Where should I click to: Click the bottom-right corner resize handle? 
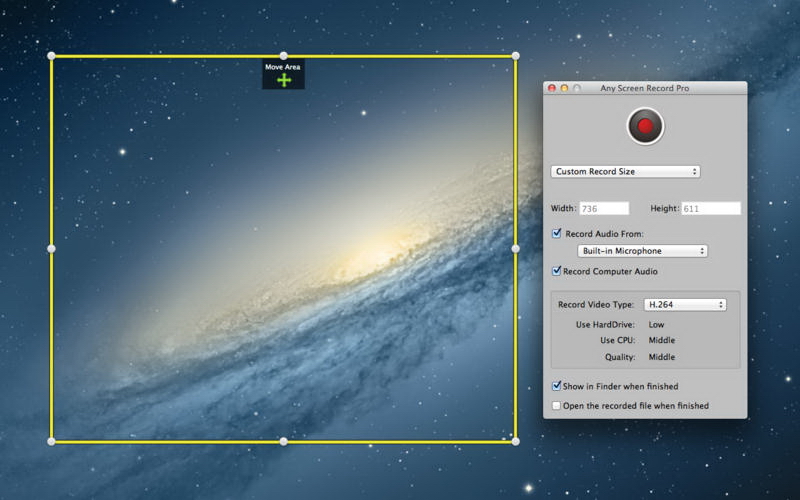516,441
